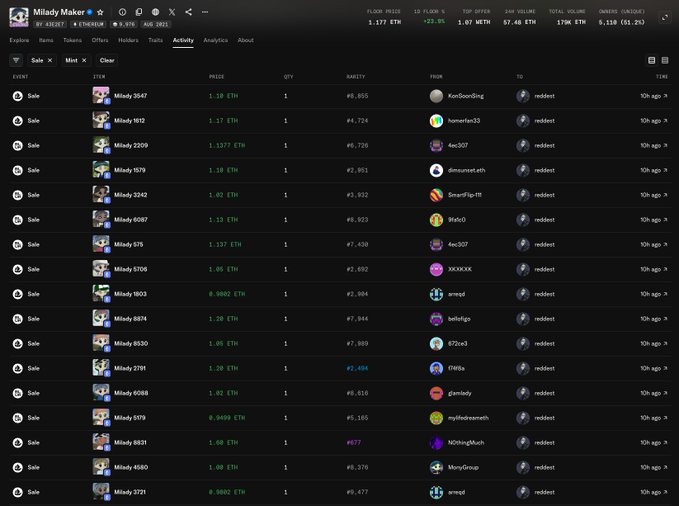
Task: Remove the Sale filter chip
Action: click(x=50, y=60)
